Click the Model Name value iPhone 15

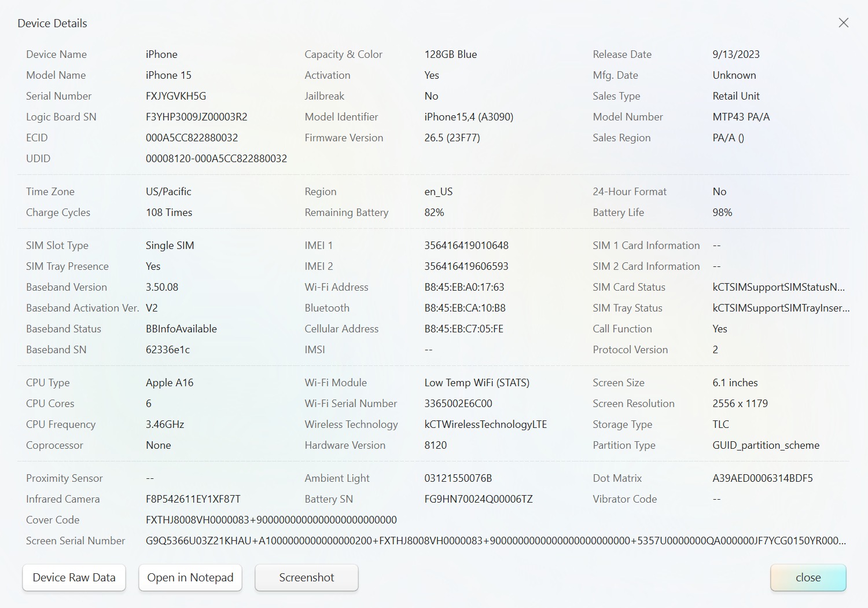click(x=168, y=75)
